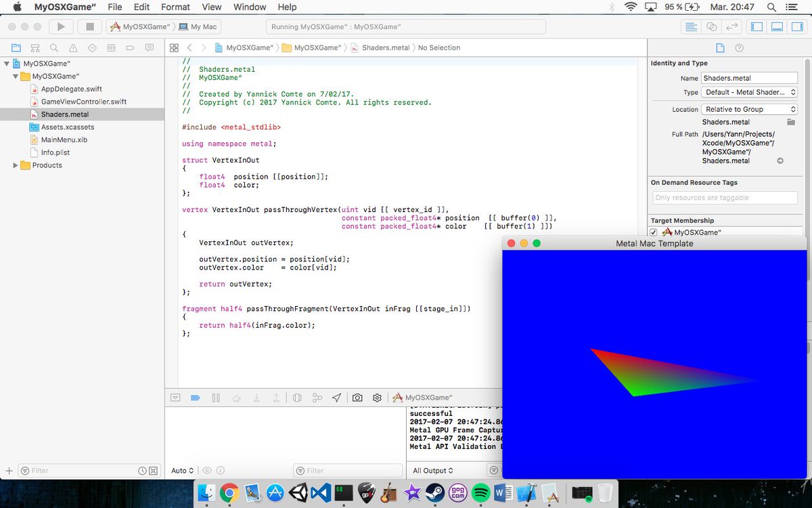
Task: Go forward in editor history
Action: coord(204,48)
